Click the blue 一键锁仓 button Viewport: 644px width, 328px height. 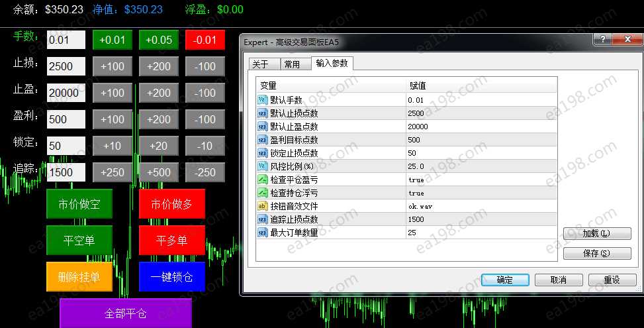click(x=172, y=277)
